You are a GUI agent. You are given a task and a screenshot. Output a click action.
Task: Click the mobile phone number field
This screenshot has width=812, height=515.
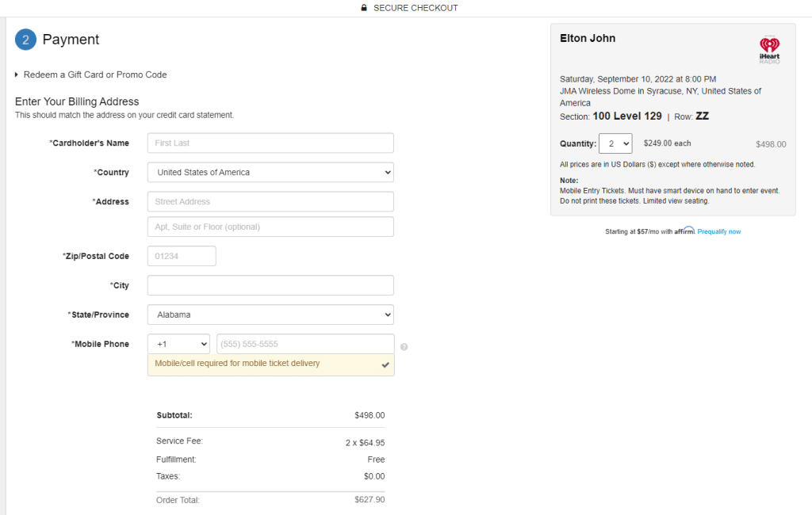pyautogui.click(x=305, y=344)
